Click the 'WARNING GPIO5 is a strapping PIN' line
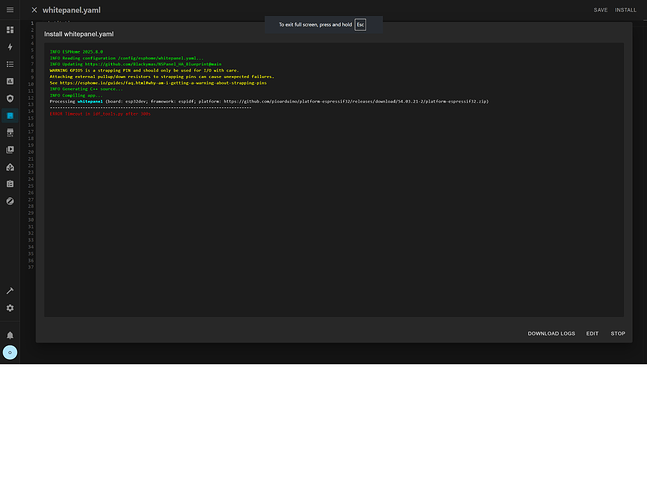This screenshot has height=500, width=647. pos(144,71)
